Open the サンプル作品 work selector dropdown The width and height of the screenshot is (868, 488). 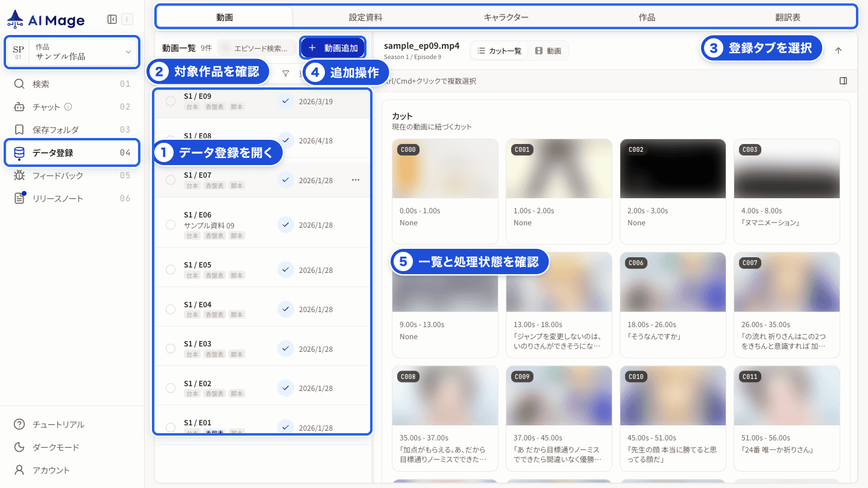[x=72, y=52]
